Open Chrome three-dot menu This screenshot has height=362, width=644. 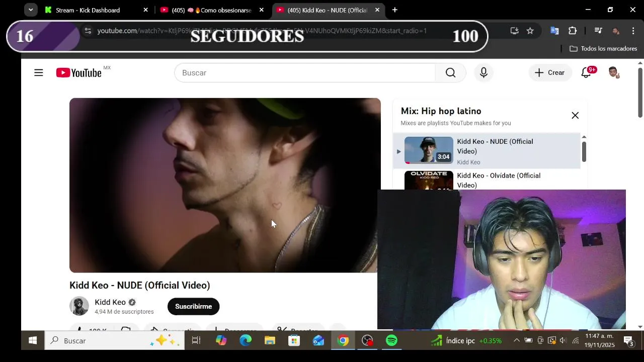point(633,31)
